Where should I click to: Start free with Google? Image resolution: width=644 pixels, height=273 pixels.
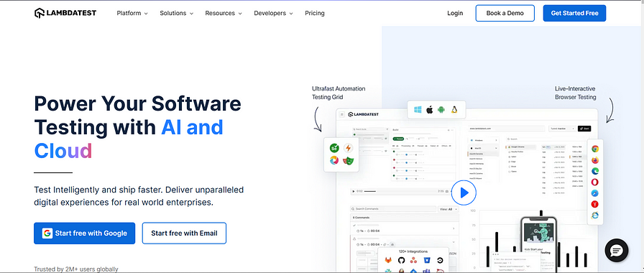coord(84,233)
